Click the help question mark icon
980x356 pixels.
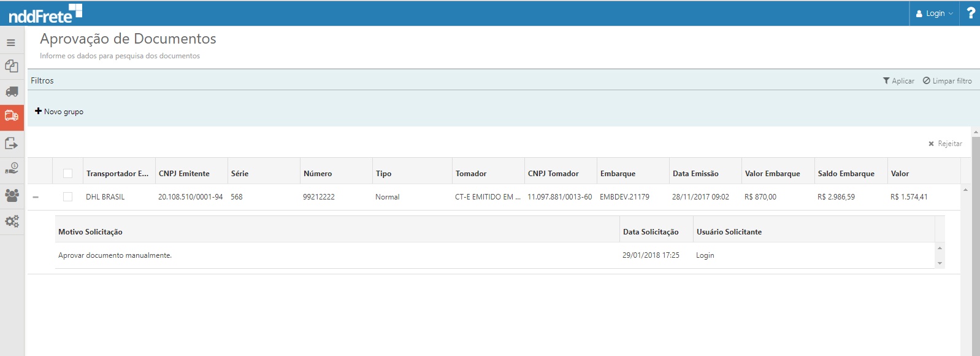[x=971, y=13]
